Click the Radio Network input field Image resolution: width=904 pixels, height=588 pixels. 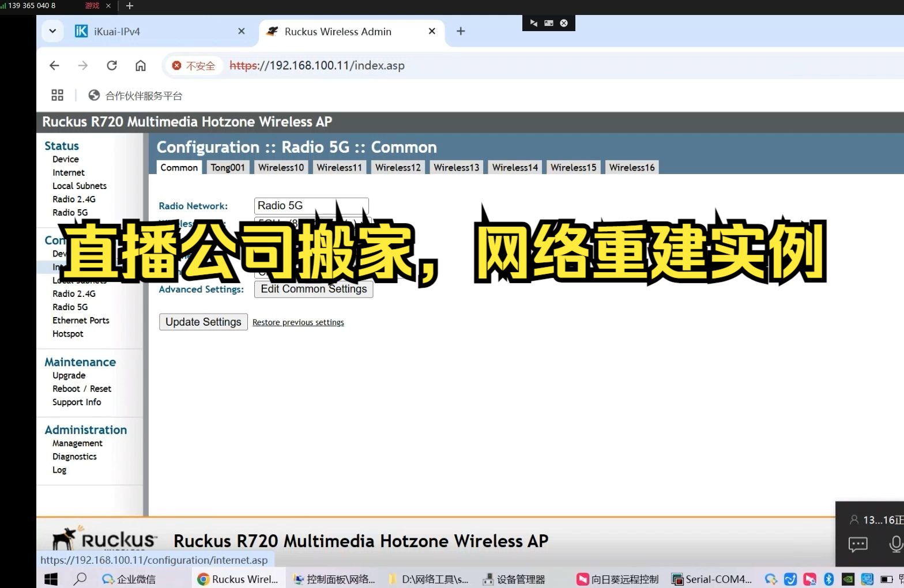(x=311, y=206)
